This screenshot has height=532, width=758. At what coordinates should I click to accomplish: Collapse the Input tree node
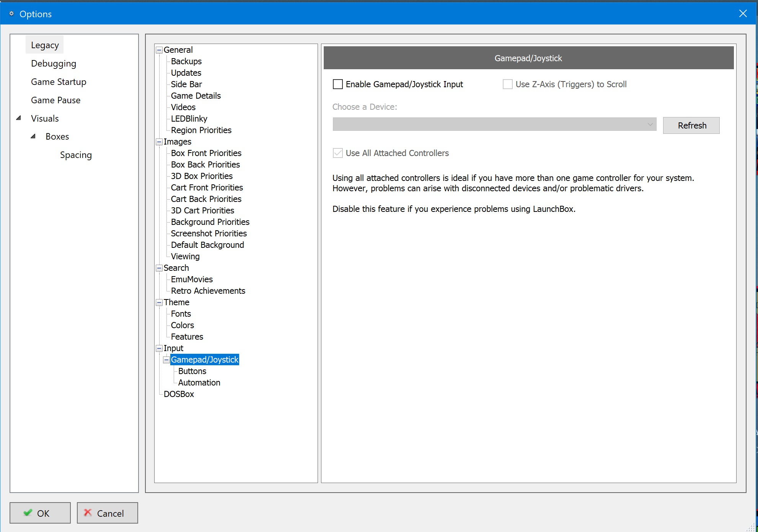click(x=159, y=348)
